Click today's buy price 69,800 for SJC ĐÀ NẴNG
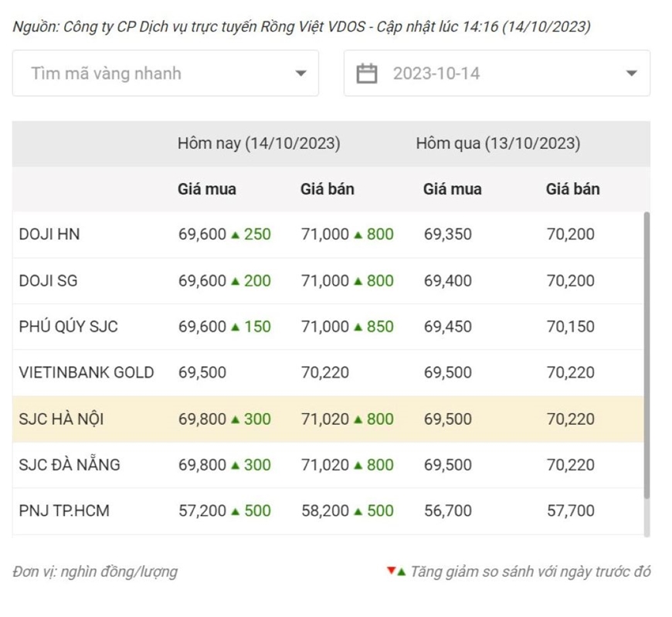The width and height of the screenshot is (672, 617). pyautogui.click(x=202, y=464)
